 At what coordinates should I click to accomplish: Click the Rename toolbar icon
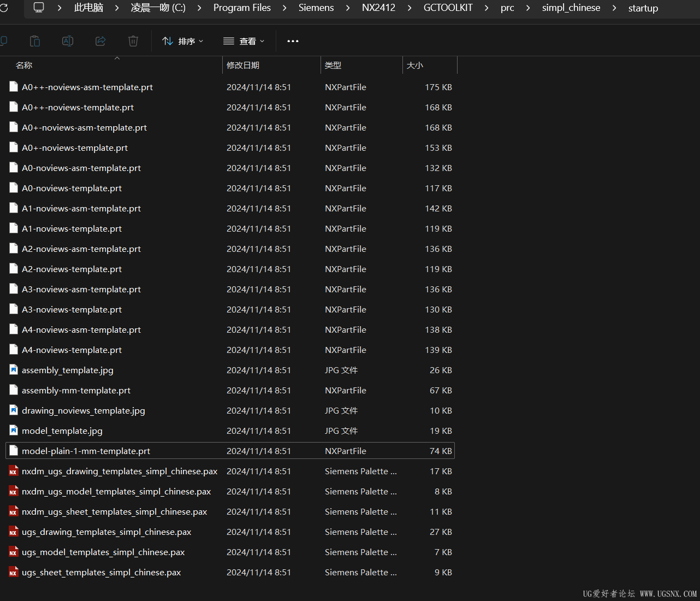click(x=68, y=41)
